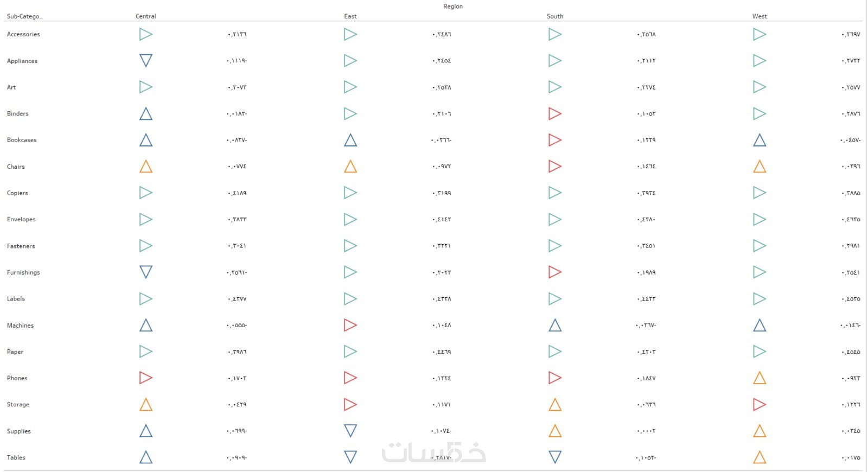Viewport: 868px width, 472px height.
Task: Select the West red arrow for Storage
Action: tap(759, 404)
